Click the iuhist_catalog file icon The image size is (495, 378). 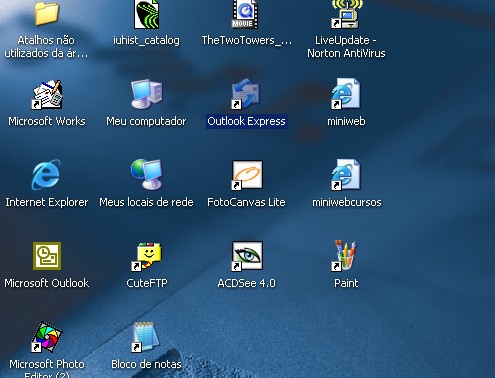146,15
